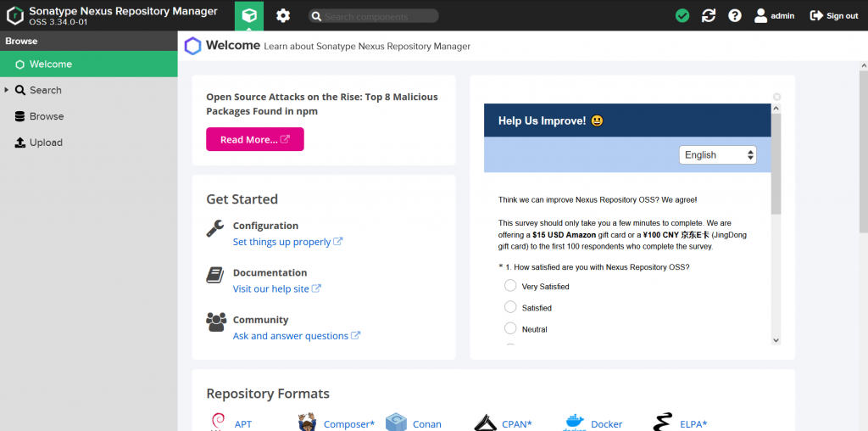Image resolution: width=868 pixels, height=431 pixels.
Task: Open the English language dropdown
Action: click(x=718, y=154)
